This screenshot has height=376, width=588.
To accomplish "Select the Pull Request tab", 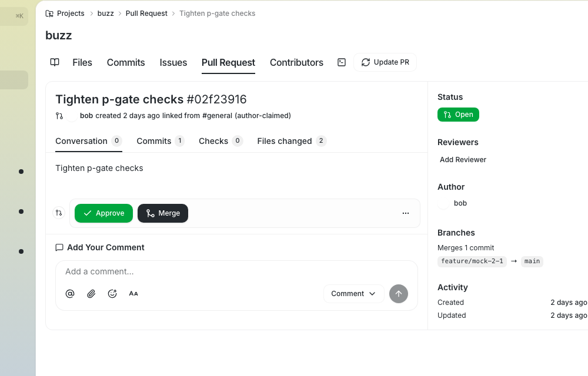I will pos(228,62).
